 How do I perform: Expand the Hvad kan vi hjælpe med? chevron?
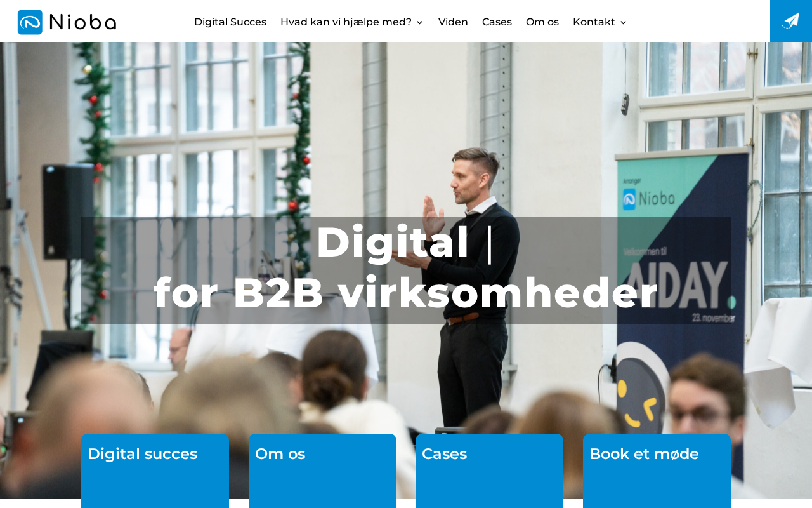click(x=419, y=23)
